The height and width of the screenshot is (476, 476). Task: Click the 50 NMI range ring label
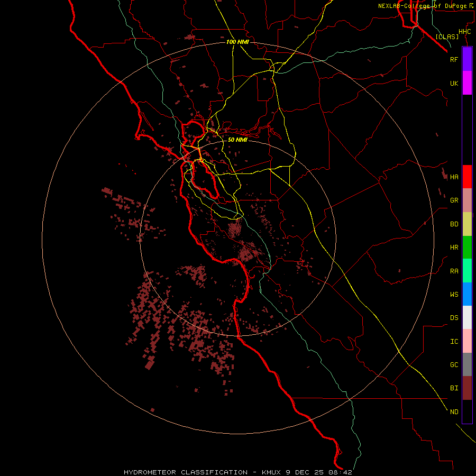(237, 140)
